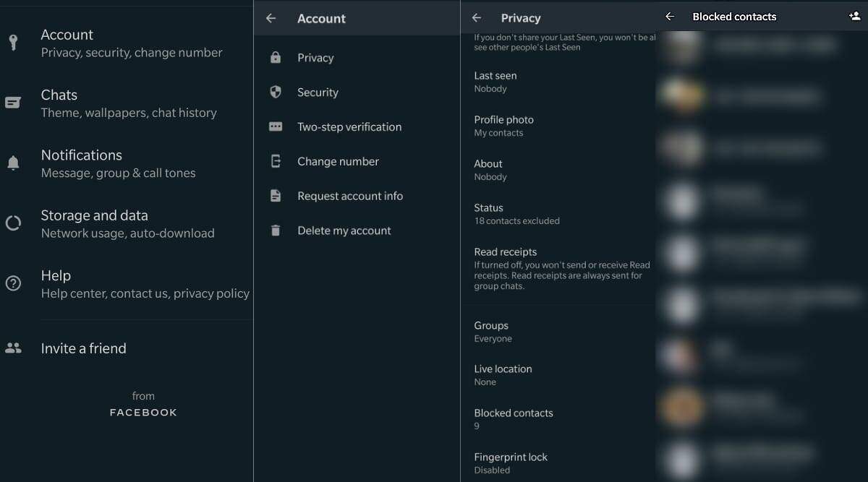Tap the chat icon beside Chats
Image resolution: width=868 pixels, height=482 pixels.
[x=13, y=103]
